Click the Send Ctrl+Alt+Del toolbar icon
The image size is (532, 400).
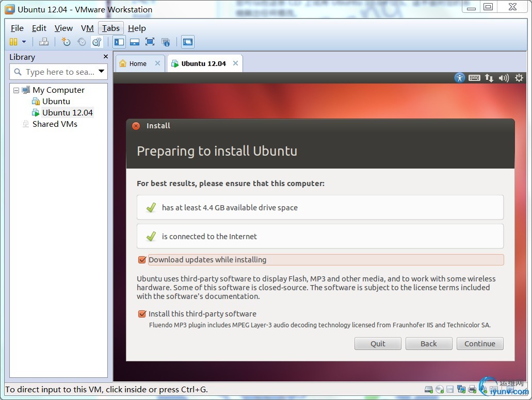pyautogui.click(x=44, y=42)
